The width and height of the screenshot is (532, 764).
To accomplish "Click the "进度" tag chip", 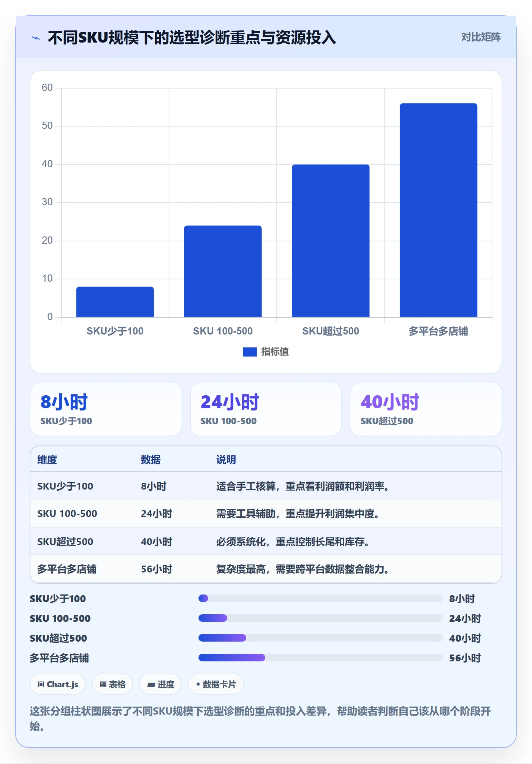I will [x=160, y=684].
